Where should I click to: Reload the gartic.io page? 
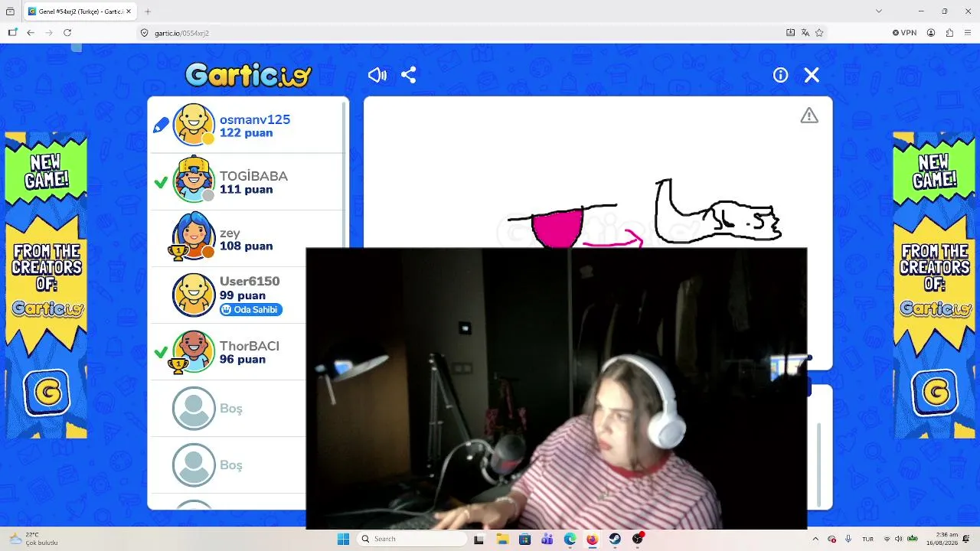pyautogui.click(x=67, y=33)
